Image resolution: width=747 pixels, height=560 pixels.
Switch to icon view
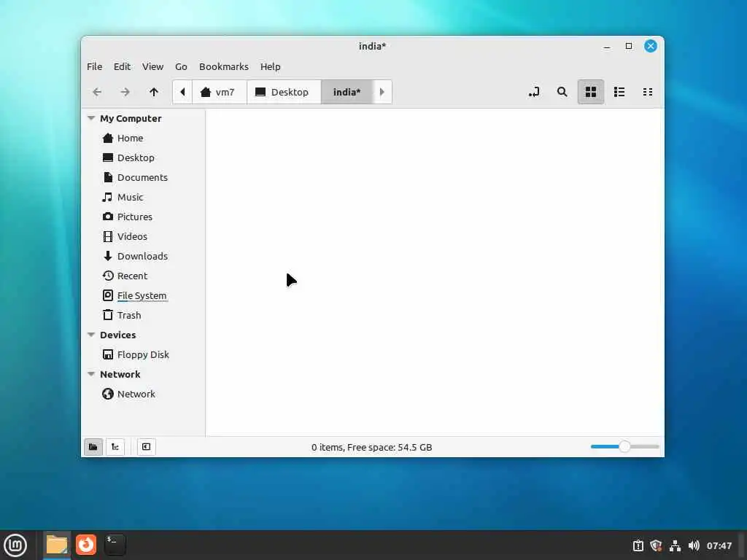[591, 92]
